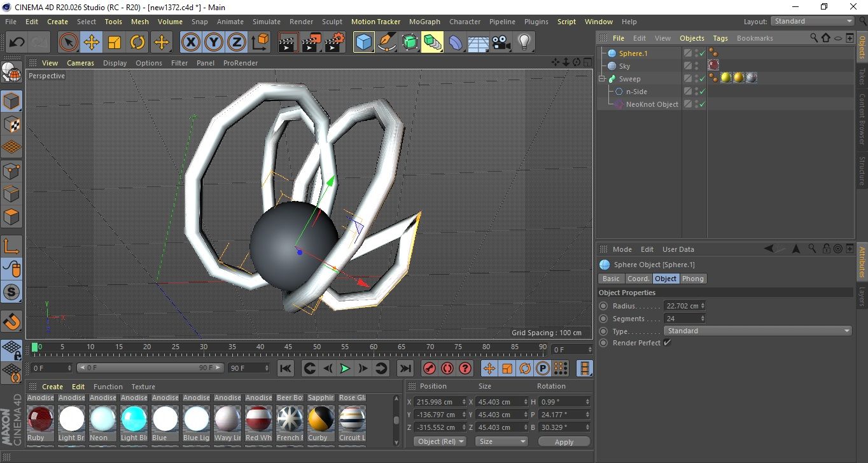The image size is (868, 463).
Task: Switch to Polygons mode
Action: pos(11,216)
